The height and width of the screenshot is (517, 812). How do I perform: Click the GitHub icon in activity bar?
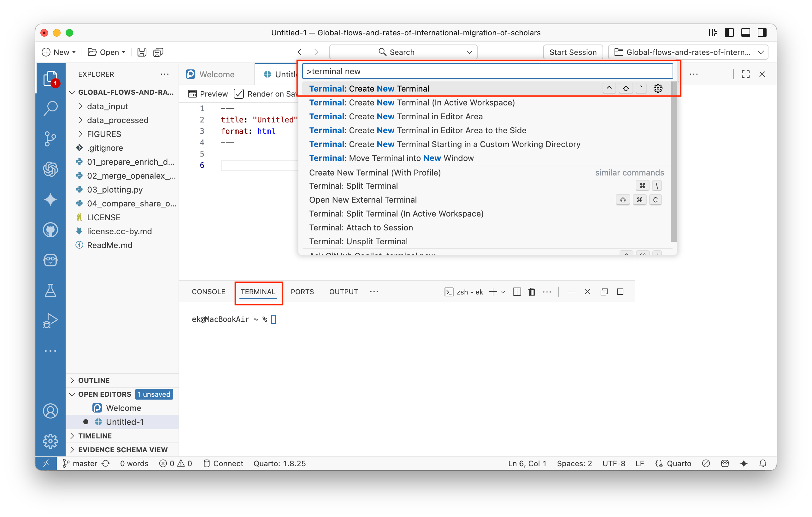[x=50, y=230]
